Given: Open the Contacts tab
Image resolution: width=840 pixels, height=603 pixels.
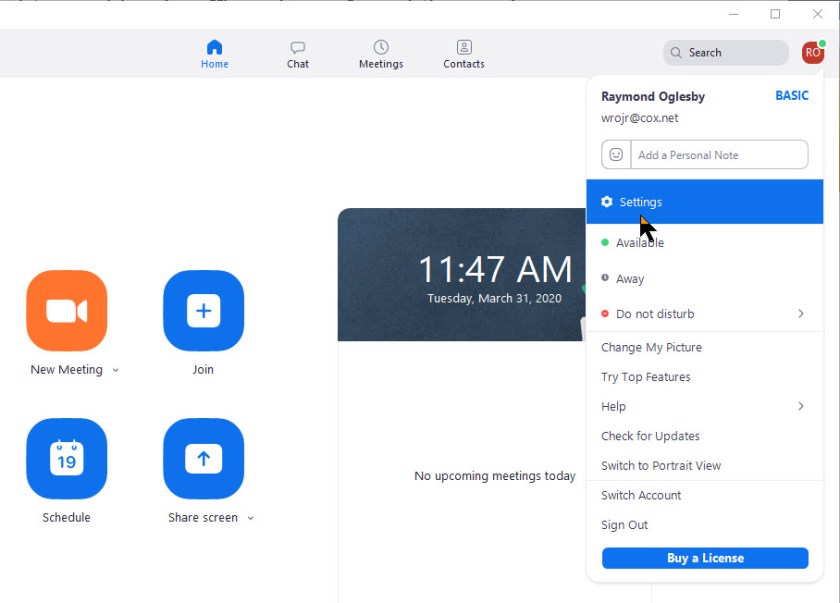Looking at the screenshot, I should tap(463, 55).
